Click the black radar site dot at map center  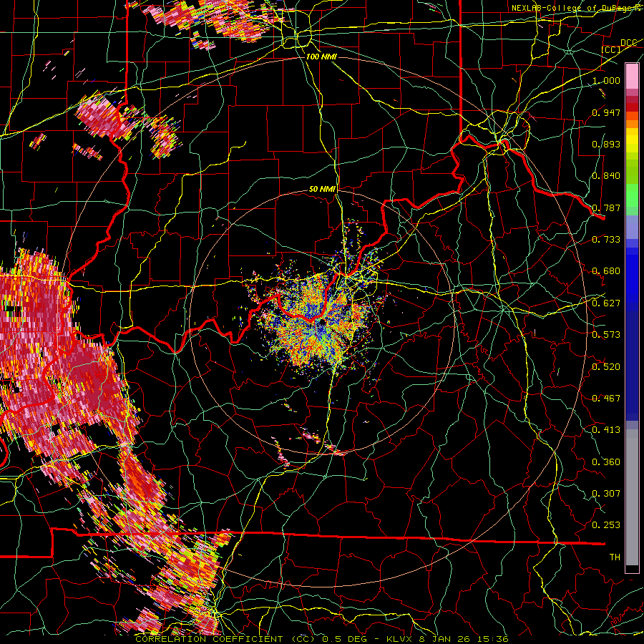(x=321, y=323)
